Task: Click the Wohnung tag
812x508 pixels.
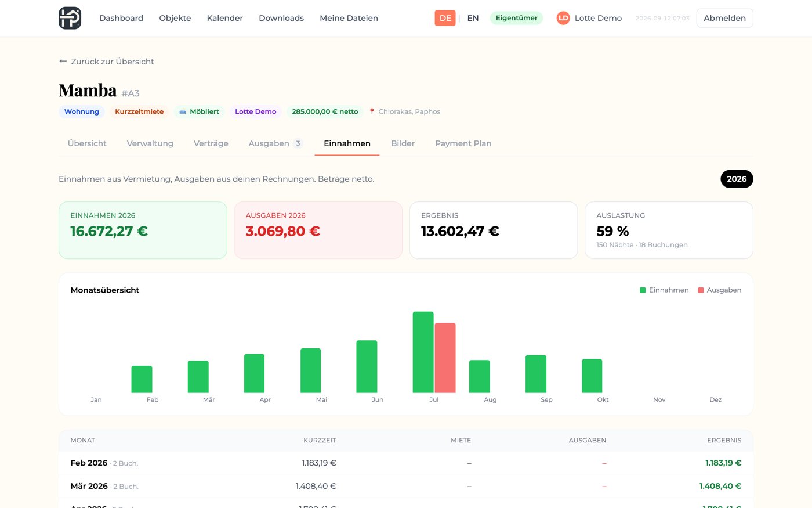Action: [x=82, y=111]
